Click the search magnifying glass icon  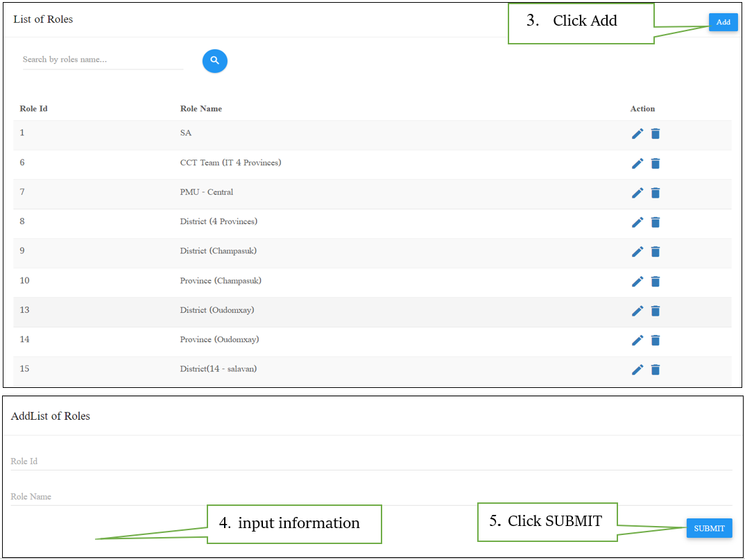[214, 61]
